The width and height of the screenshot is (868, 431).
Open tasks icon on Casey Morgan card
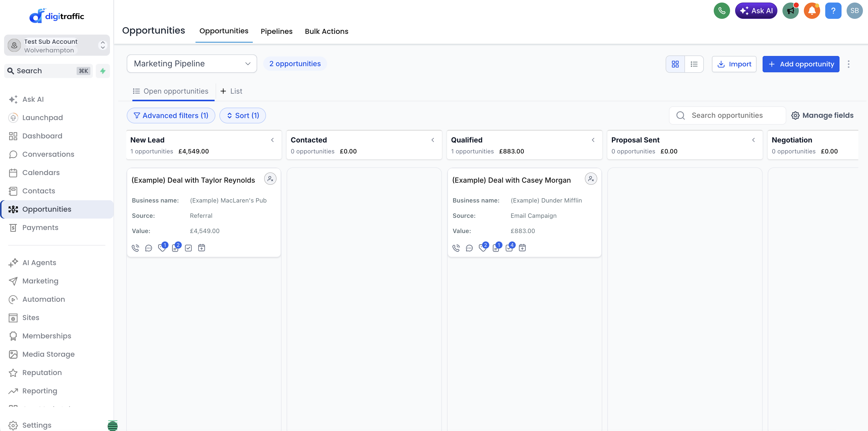(509, 248)
